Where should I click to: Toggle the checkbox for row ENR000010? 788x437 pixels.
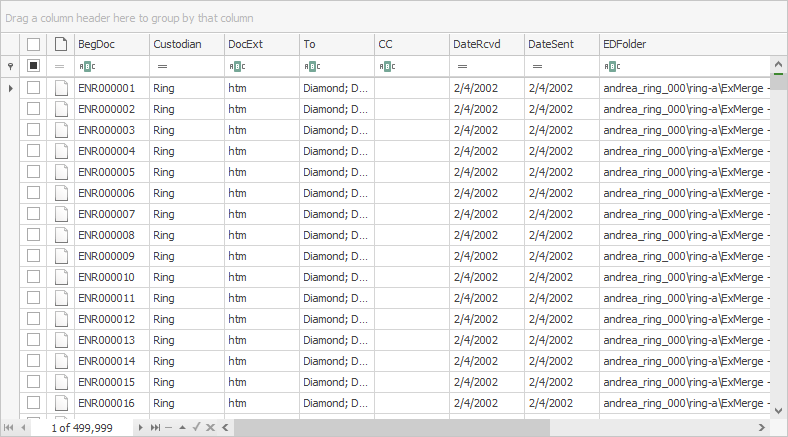34,277
